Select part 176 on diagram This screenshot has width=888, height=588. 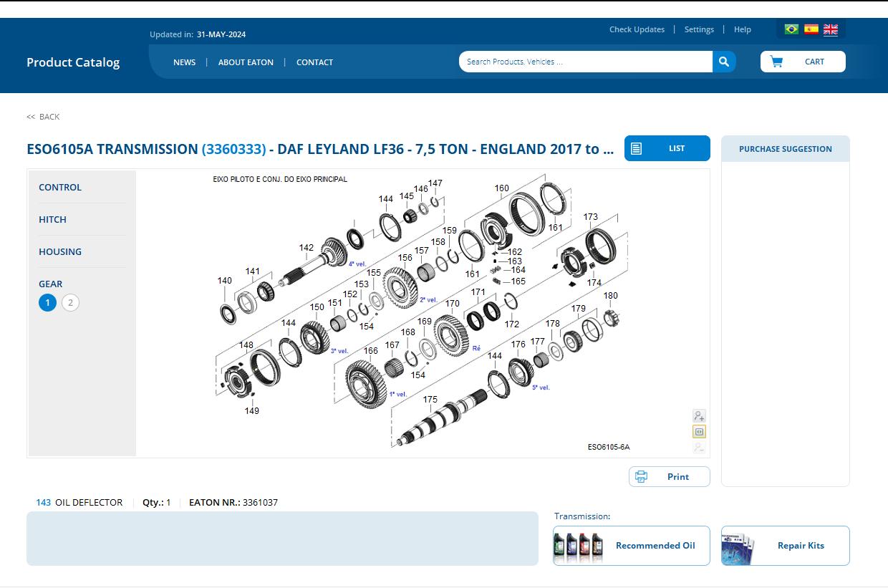[x=518, y=345]
